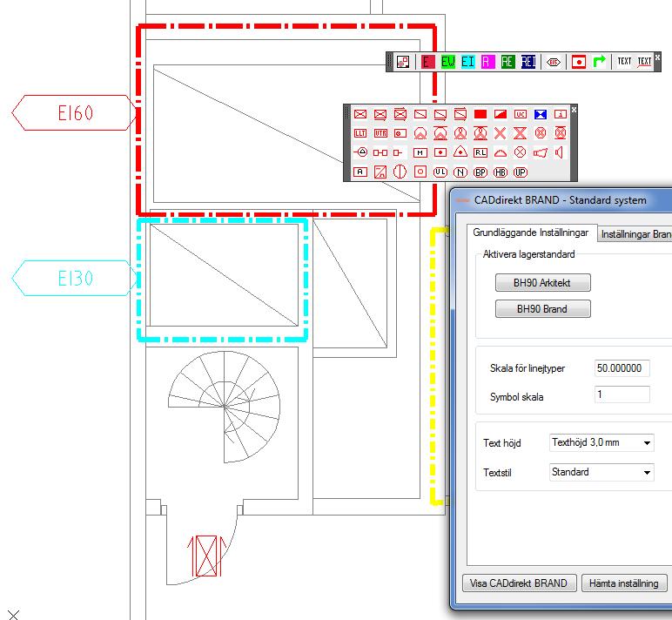Choose the magenta R fire class icon
This screenshot has height=620, width=672.
coord(487,62)
